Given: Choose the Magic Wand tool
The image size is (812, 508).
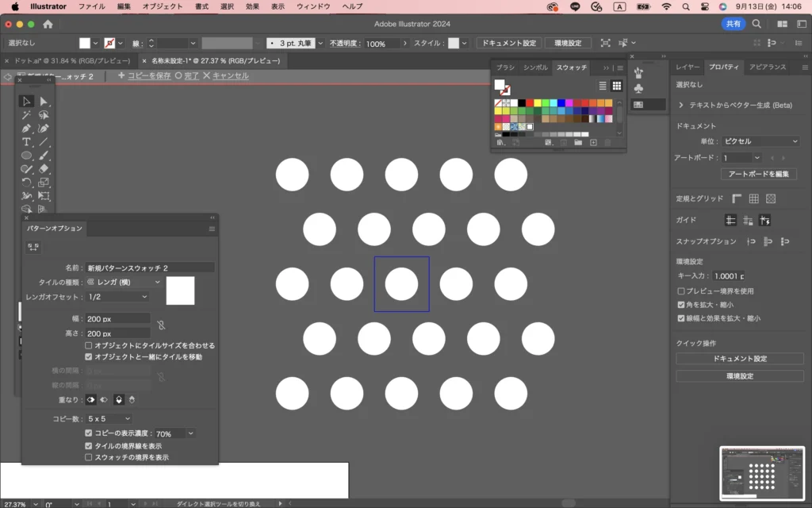Looking at the screenshot, I should coord(26,114).
